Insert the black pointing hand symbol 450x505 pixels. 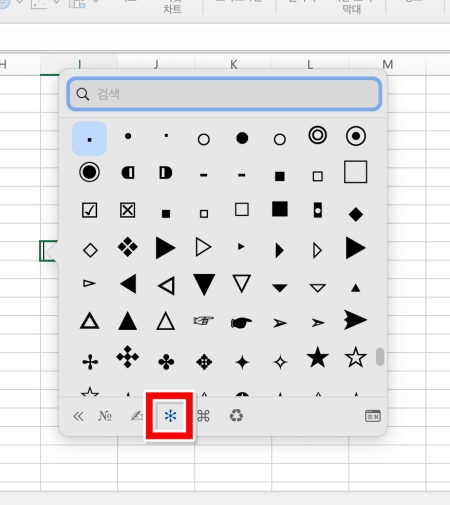pyautogui.click(x=242, y=322)
